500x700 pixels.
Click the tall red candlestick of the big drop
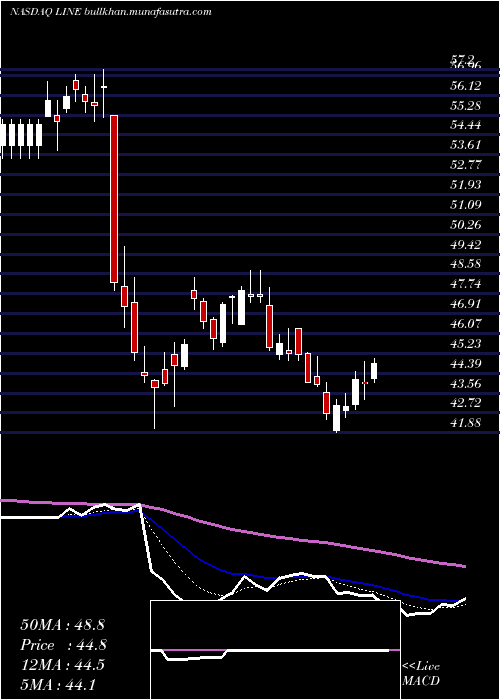(x=114, y=199)
